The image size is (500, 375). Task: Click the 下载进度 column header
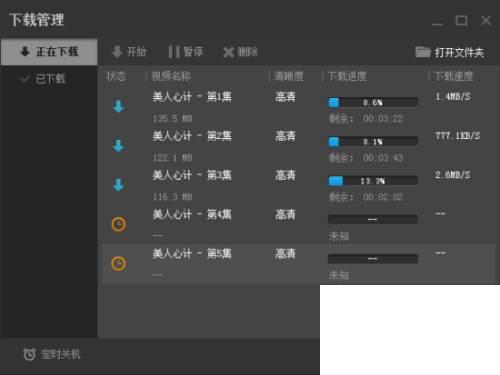tap(347, 76)
